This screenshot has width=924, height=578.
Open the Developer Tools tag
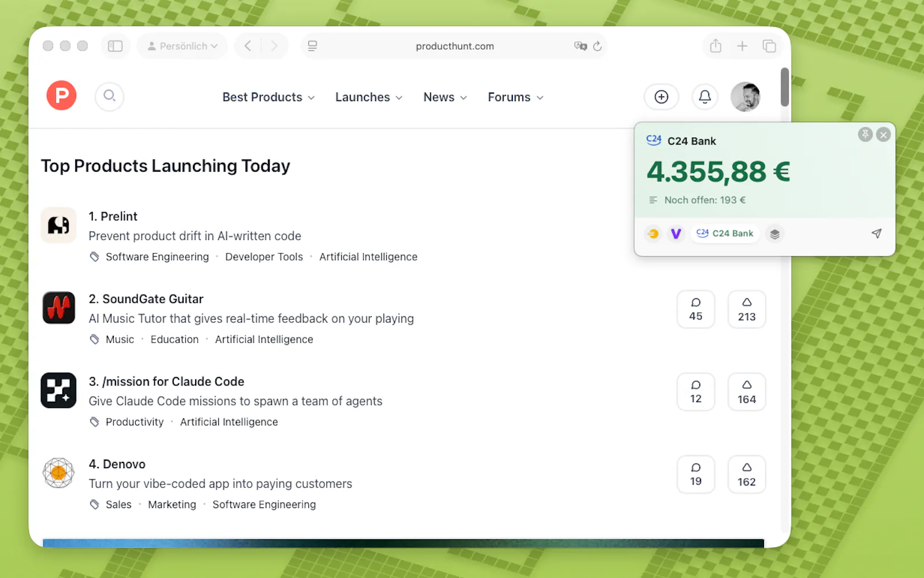pos(264,257)
